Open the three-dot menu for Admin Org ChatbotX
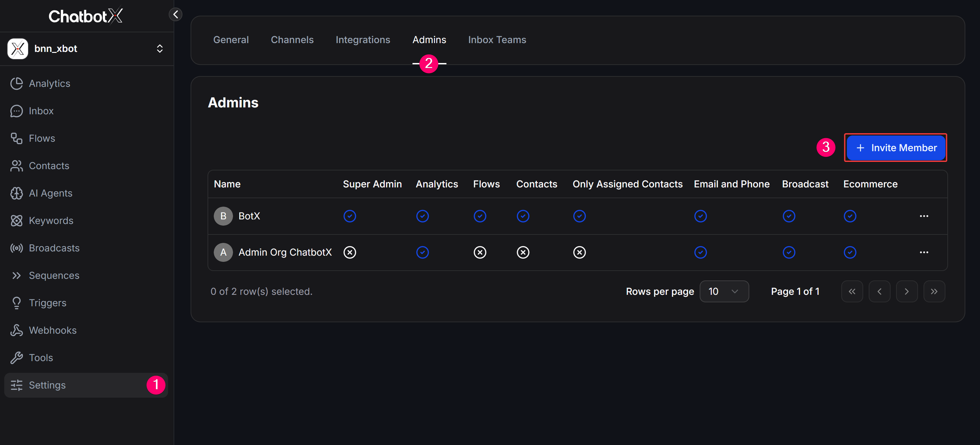The height and width of the screenshot is (445, 980). [x=924, y=252]
